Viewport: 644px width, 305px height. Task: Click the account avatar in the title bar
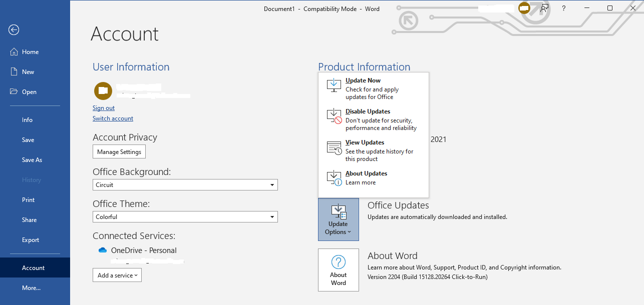(x=524, y=8)
